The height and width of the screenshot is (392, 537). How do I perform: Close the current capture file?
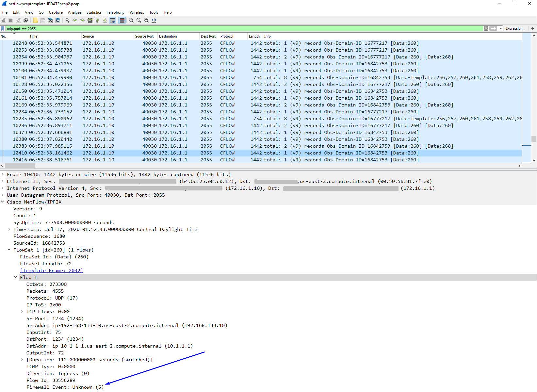coord(50,20)
